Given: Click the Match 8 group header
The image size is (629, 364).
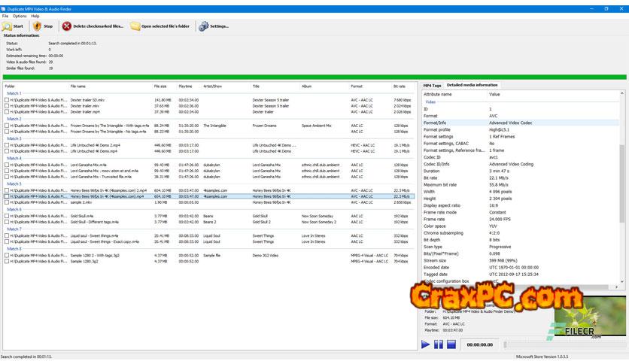Looking at the screenshot, I should (x=14, y=249).
